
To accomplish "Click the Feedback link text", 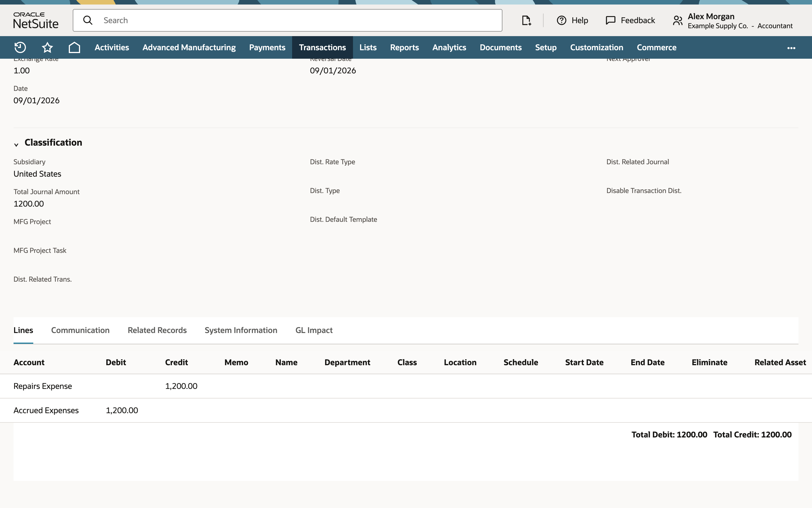I will click(637, 21).
